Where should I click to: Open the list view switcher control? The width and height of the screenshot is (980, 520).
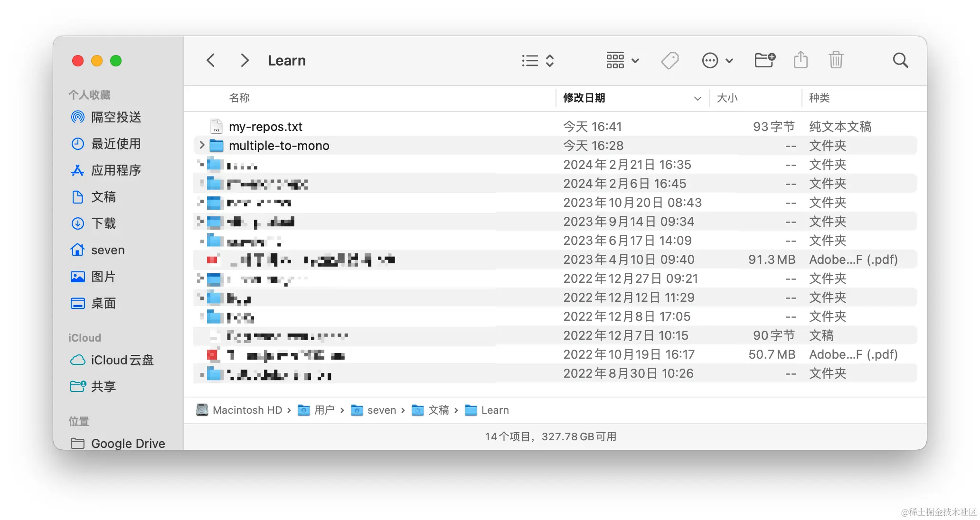pos(537,60)
